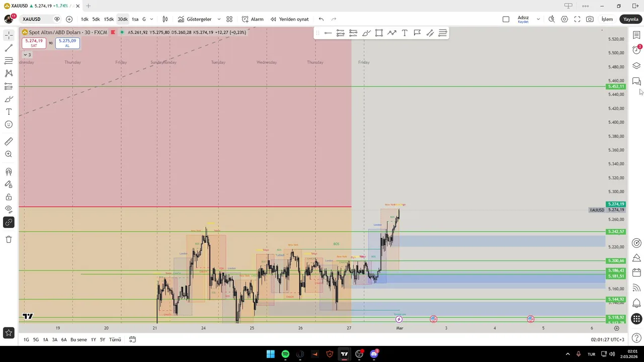Toggle lock all drawing tools
644x362 pixels.
click(x=9, y=197)
